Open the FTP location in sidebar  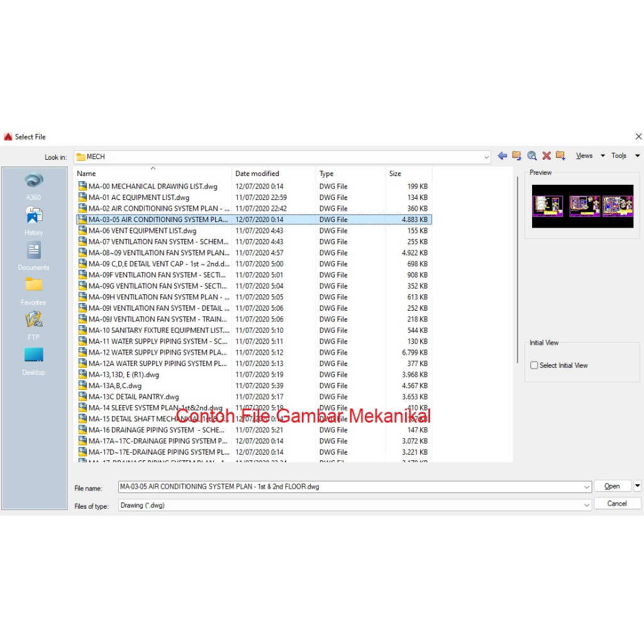pyautogui.click(x=34, y=322)
